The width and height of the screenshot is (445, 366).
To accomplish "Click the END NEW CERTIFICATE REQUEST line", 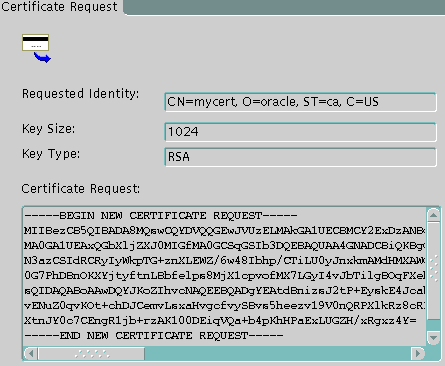I will (x=154, y=335).
